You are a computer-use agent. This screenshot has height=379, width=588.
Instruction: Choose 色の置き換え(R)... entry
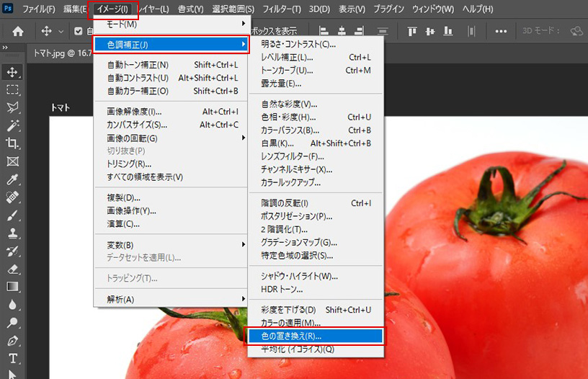315,336
